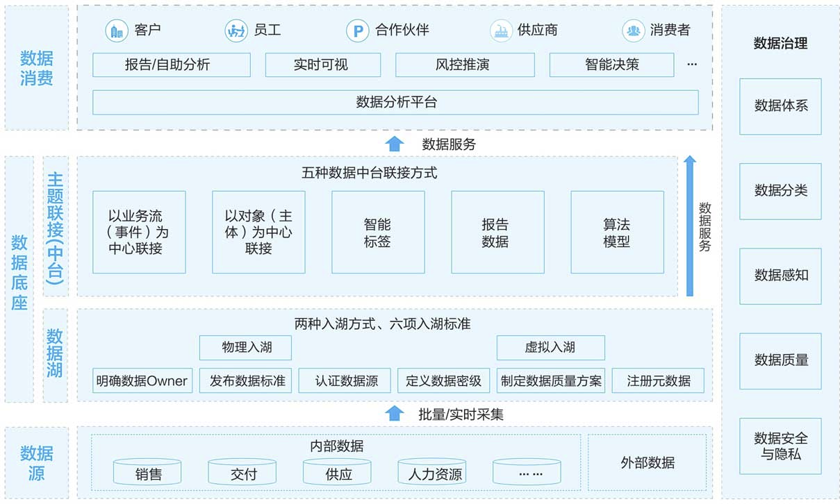This screenshot has height=504, width=840.
Task: Select 以业务流（事件）为中心联接 box
Action: pos(139,232)
